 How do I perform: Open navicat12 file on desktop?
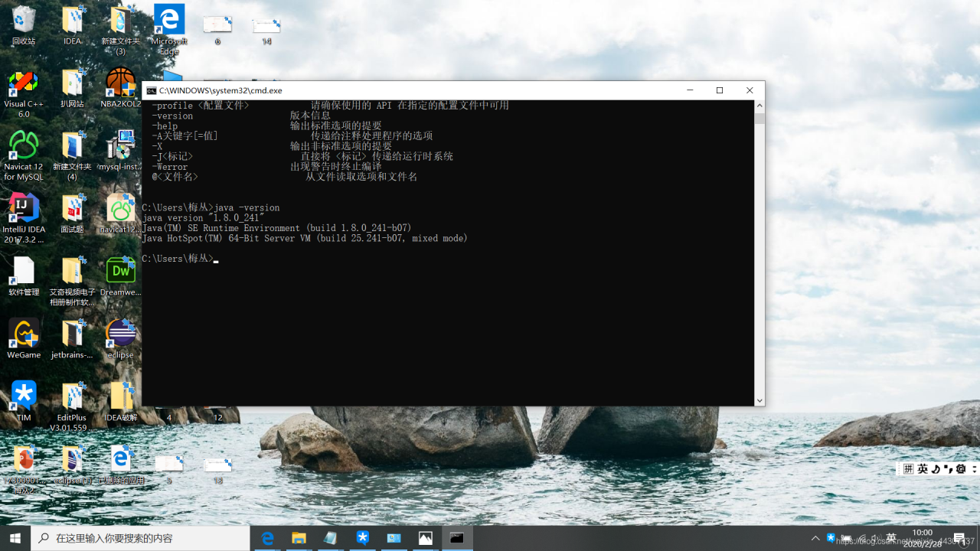[x=120, y=214]
